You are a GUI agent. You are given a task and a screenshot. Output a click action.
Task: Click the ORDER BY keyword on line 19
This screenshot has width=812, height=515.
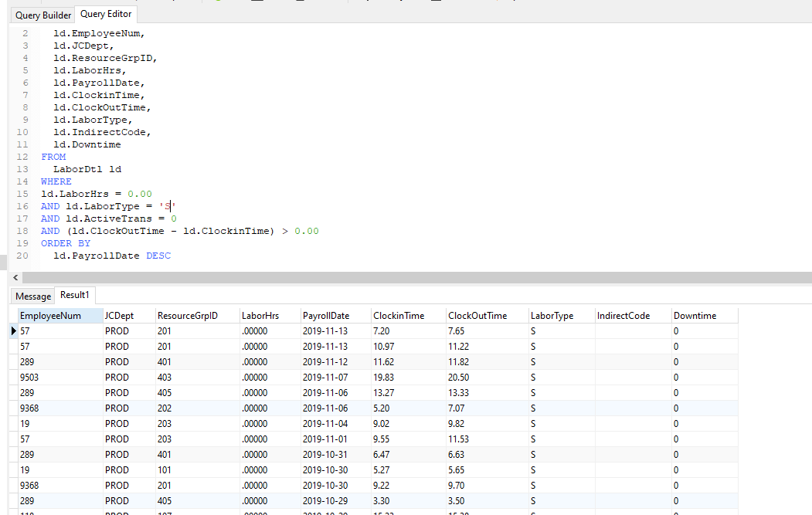coord(65,243)
